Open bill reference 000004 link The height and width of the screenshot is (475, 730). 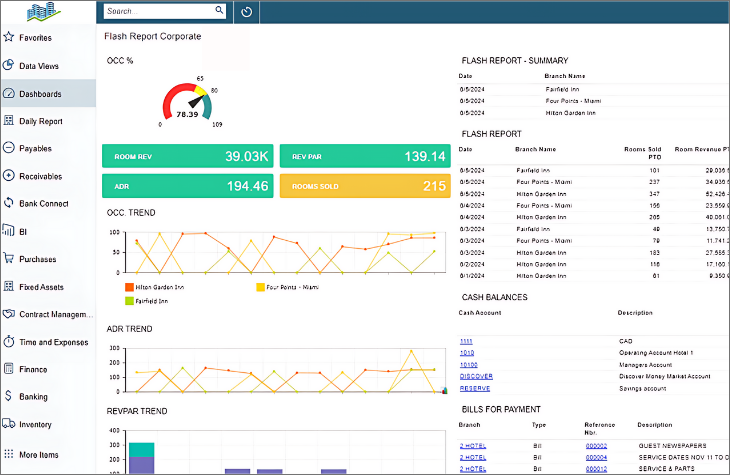click(x=596, y=457)
